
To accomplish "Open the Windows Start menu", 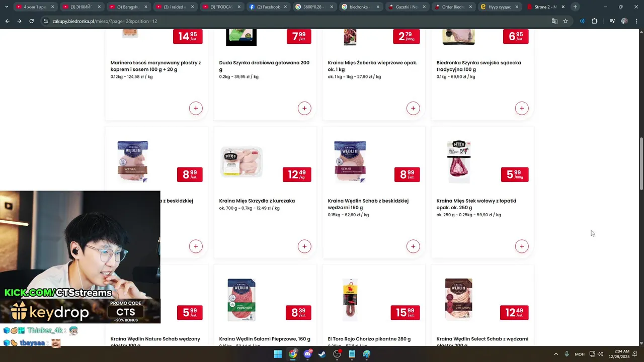I will pyautogui.click(x=278, y=354).
